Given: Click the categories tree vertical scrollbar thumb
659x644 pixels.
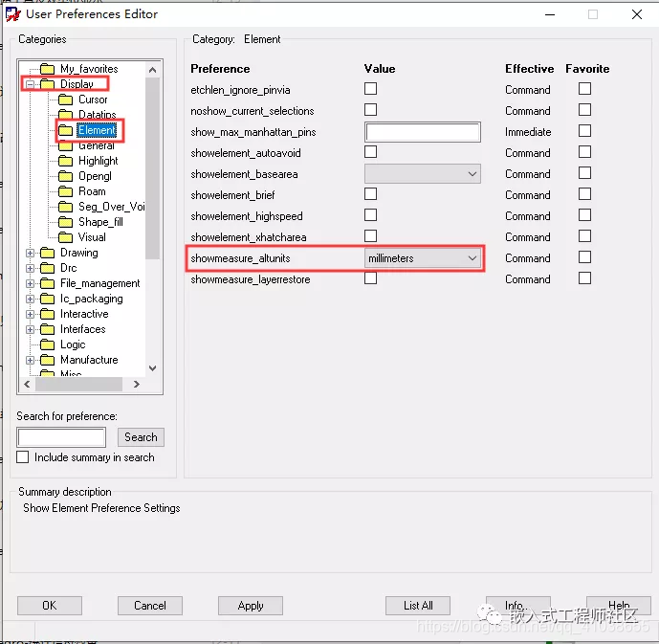Looking at the screenshot, I should click(x=153, y=168).
